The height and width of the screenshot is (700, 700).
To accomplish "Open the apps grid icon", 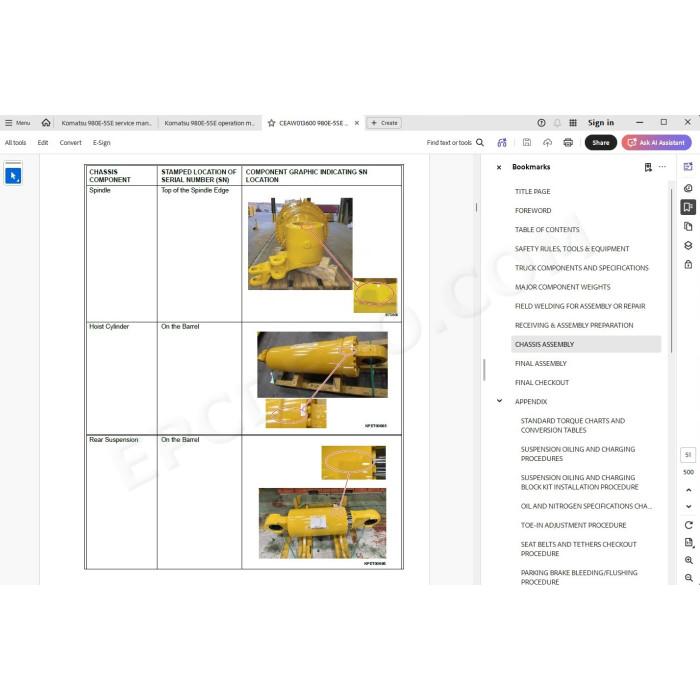I will [x=573, y=123].
